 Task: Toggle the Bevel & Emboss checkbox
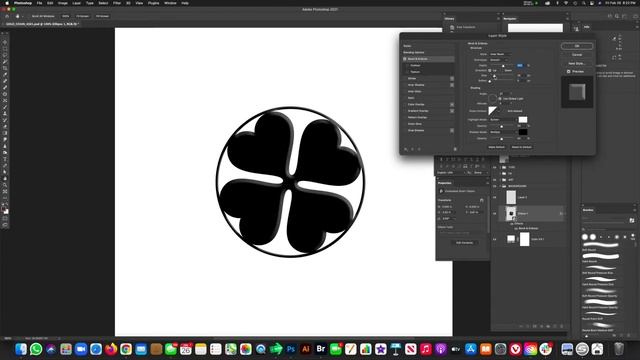[405, 59]
